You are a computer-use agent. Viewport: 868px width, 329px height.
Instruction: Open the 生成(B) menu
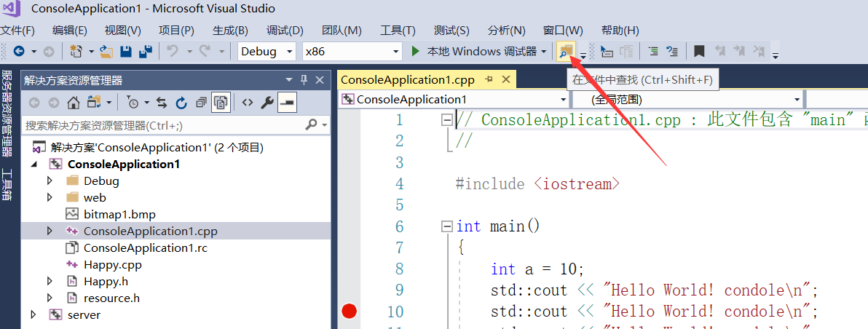[x=230, y=31]
